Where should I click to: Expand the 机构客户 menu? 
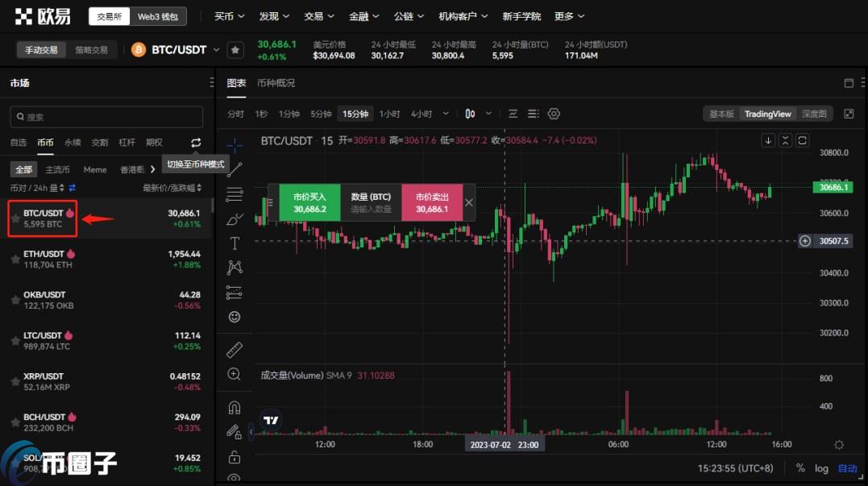pos(463,17)
